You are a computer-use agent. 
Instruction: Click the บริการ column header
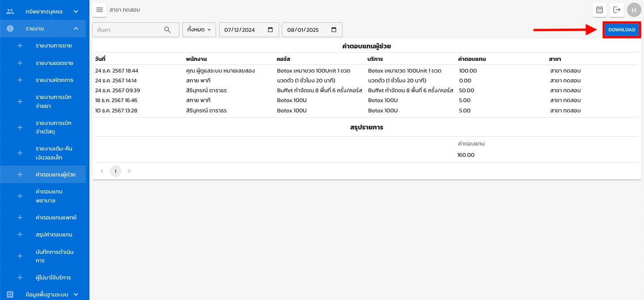[x=375, y=59]
